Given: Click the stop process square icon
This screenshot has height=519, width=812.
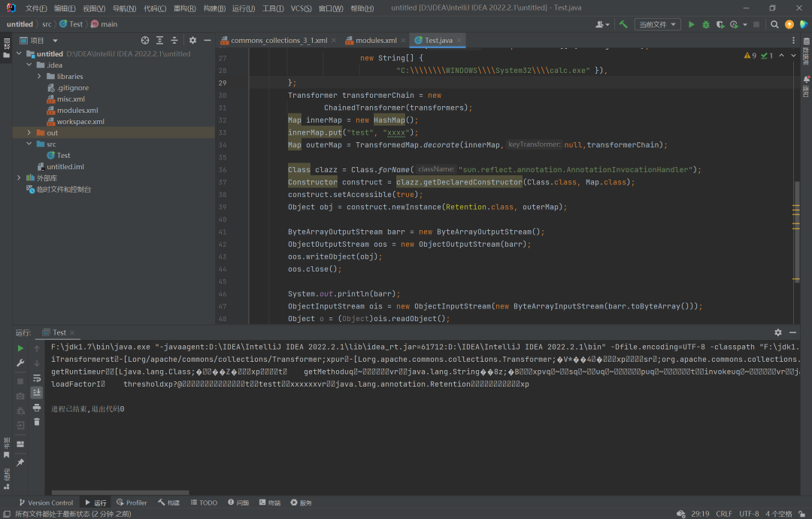Looking at the screenshot, I should (x=756, y=24).
